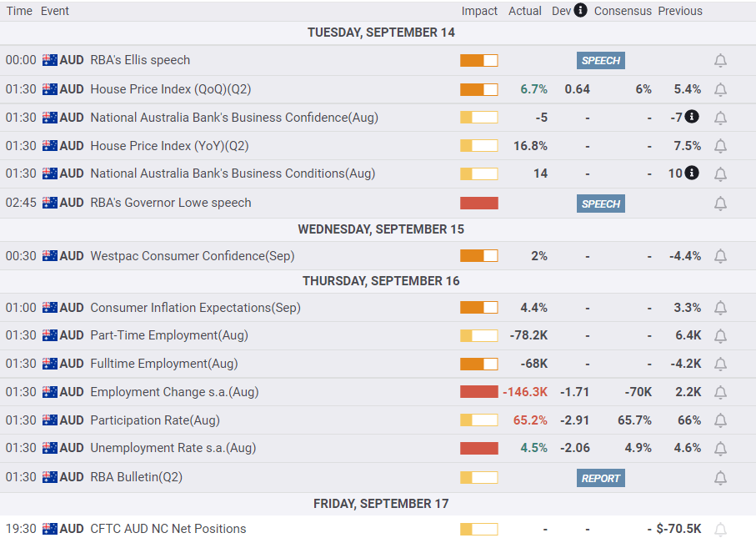Click the Consensus column header
The height and width of the screenshot is (543, 756).
click(x=623, y=11)
